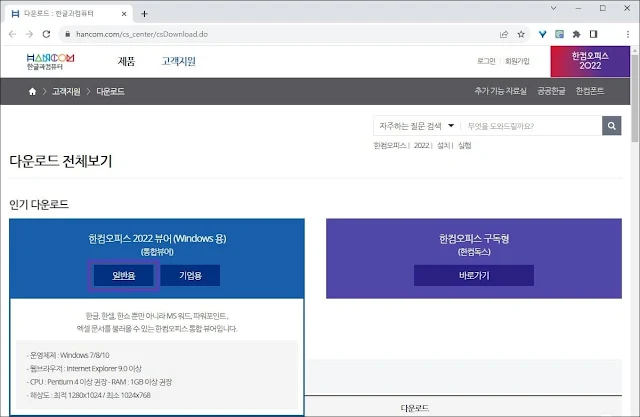Toggle the browser side panel icon
This screenshot has height=417, width=640.
pyautogui.click(x=593, y=34)
